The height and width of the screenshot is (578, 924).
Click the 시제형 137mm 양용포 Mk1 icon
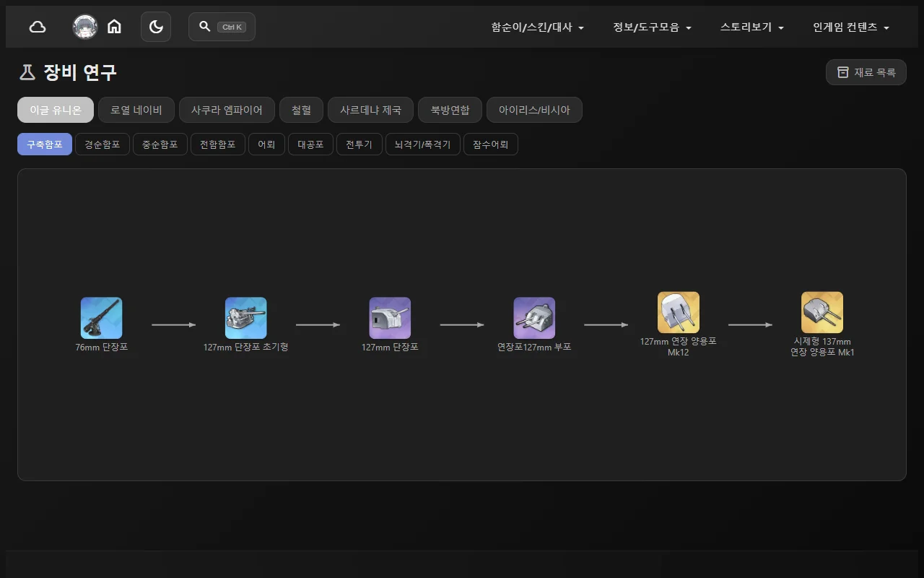pyautogui.click(x=822, y=312)
